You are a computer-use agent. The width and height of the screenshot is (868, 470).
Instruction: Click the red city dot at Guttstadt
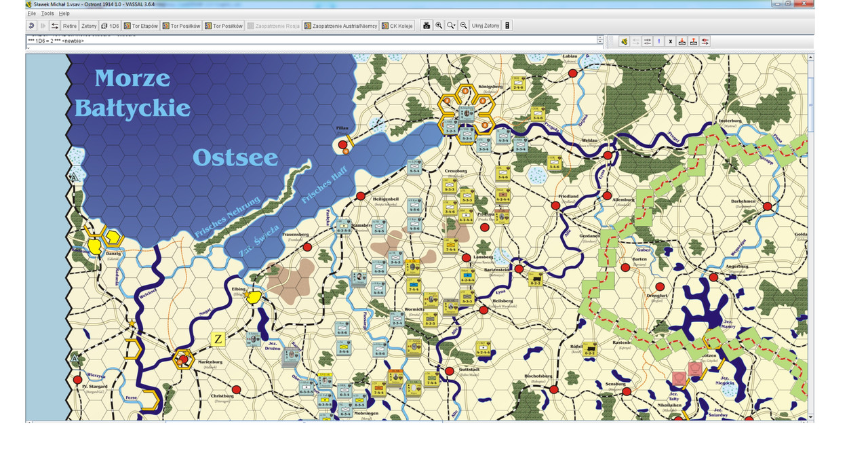449,370
